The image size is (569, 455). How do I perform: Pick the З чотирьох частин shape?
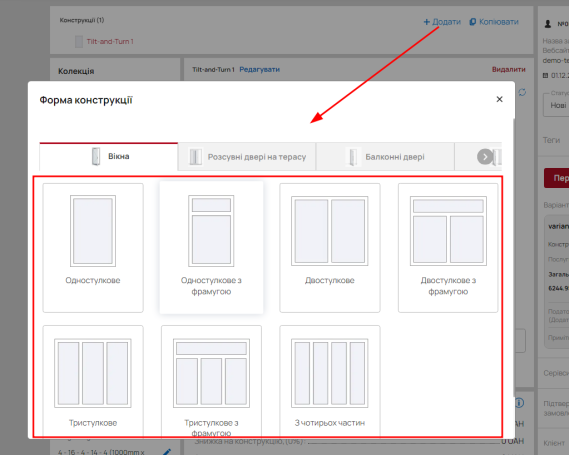329,380
